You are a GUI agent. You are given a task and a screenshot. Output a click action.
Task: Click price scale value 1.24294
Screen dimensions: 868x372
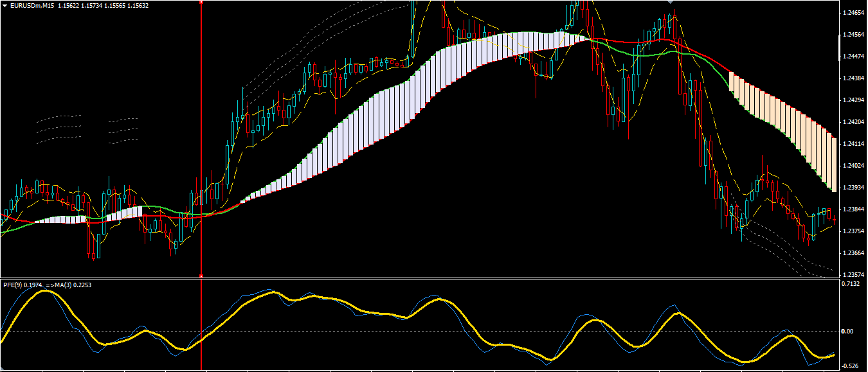(853, 100)
